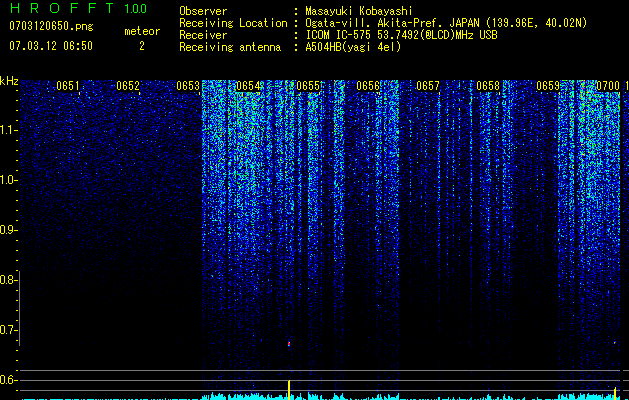Click the 0652 time marker
Viewport: 629px width, 400px height.
[128, 86]
